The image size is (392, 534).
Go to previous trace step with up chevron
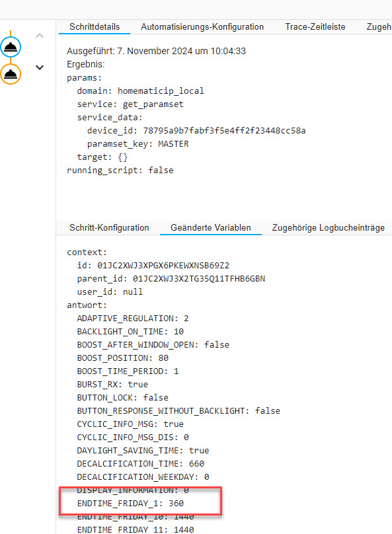point(40,36)
